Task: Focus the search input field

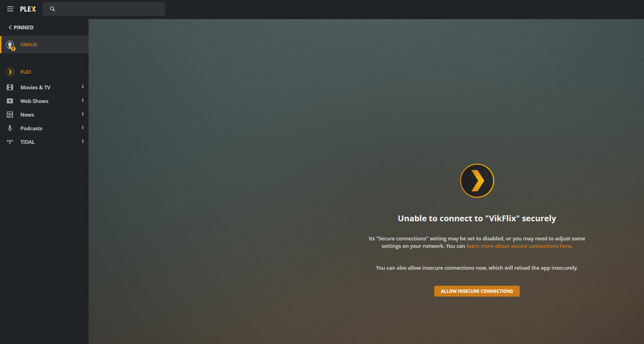Action: [x=104, y=9]
